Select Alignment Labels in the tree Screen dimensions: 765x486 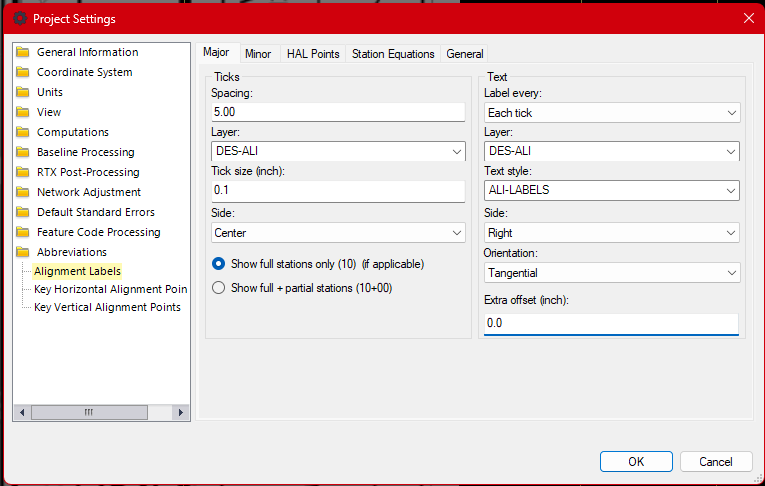[x=77, y=271]
